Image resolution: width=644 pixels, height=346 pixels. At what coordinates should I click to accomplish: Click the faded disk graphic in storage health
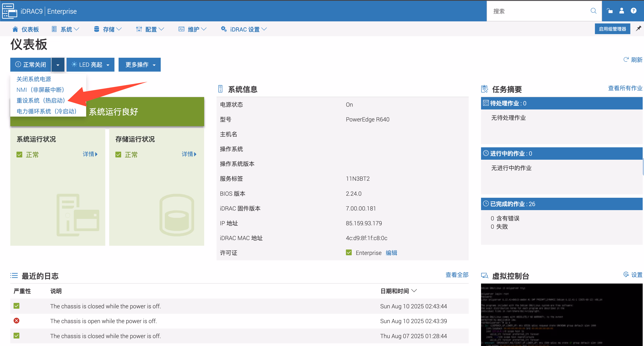[177, 215]
